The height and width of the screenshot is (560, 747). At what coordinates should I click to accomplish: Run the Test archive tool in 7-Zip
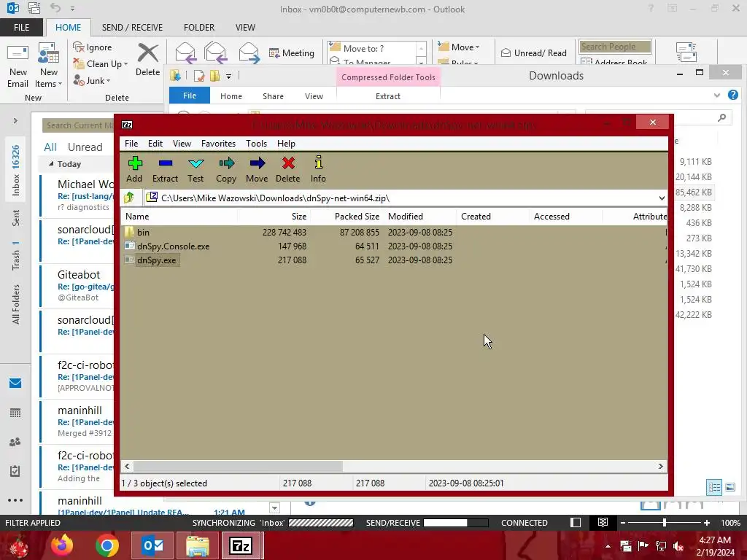click(196, 169)
